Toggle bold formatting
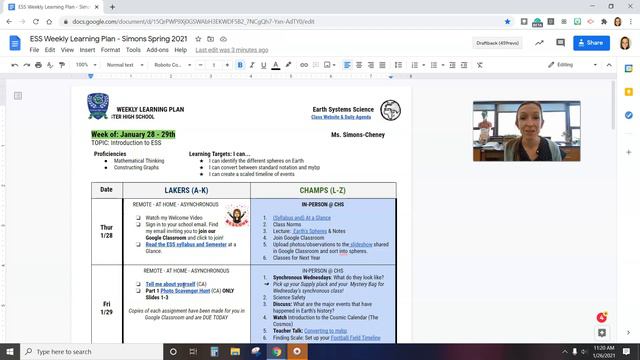 (x=240, y=65)
